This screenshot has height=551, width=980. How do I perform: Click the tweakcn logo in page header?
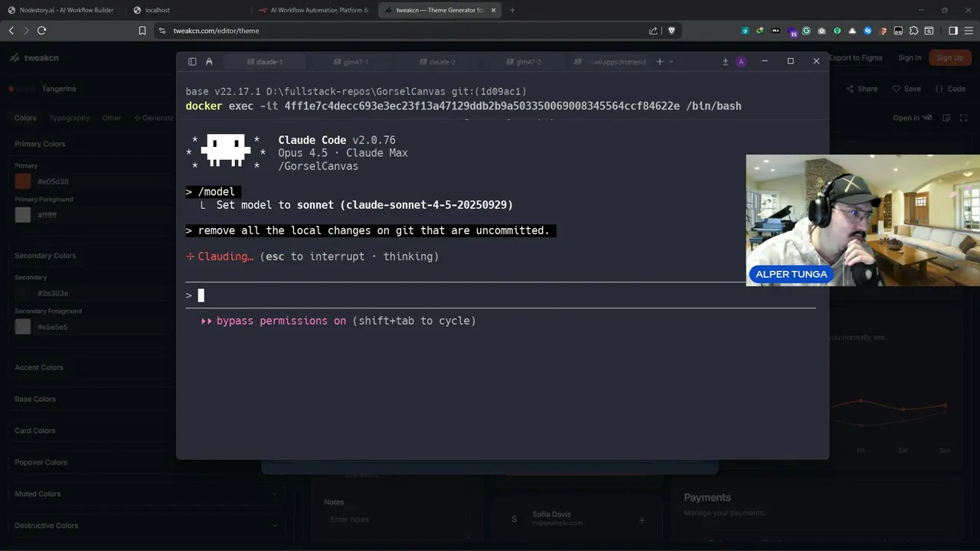tap(34, 58)
